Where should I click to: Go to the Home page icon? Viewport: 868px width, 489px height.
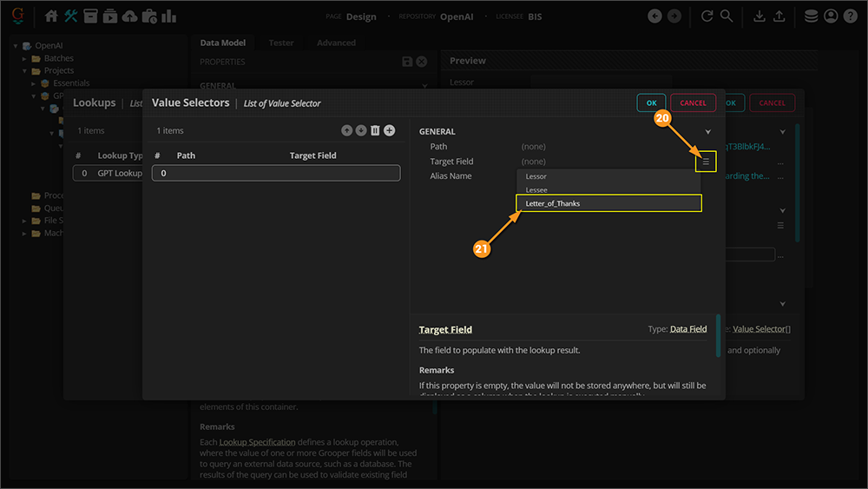51,16
